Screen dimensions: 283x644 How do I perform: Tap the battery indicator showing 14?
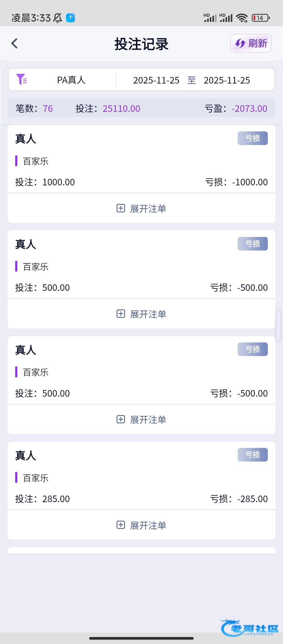260,18
